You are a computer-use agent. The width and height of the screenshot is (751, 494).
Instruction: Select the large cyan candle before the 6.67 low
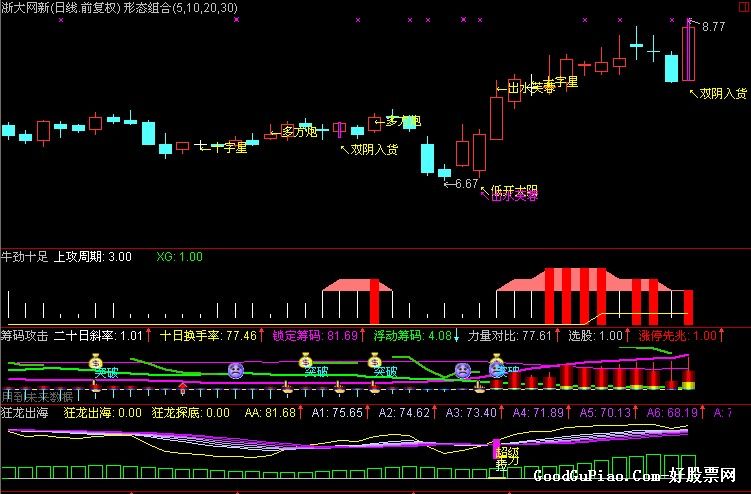click(427, 156)
